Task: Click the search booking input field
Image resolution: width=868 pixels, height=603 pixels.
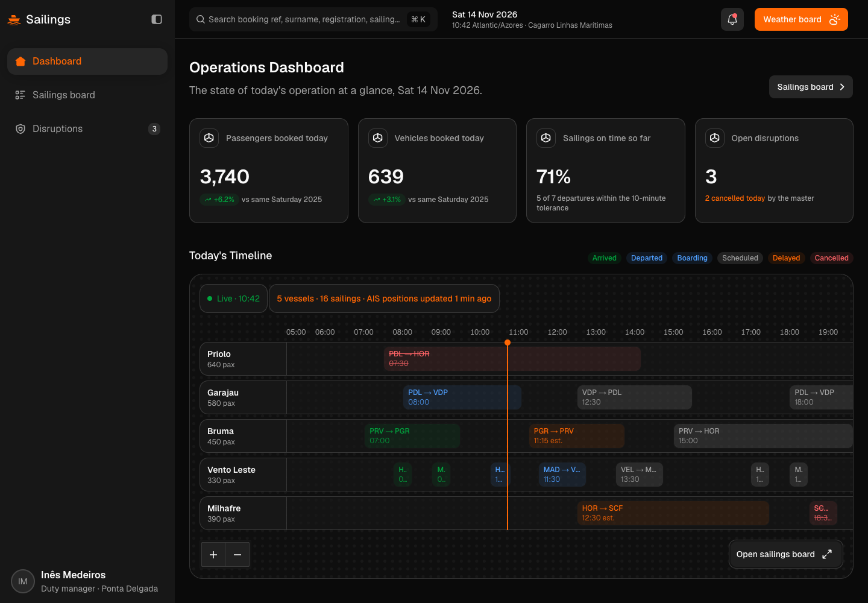Action: coord(313,19)
